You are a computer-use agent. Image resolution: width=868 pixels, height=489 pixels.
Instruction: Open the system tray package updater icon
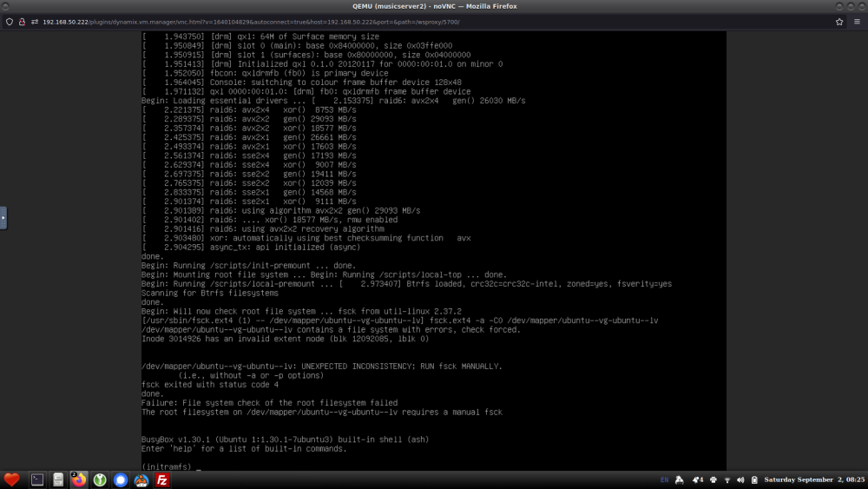click(x=680, y=480)
